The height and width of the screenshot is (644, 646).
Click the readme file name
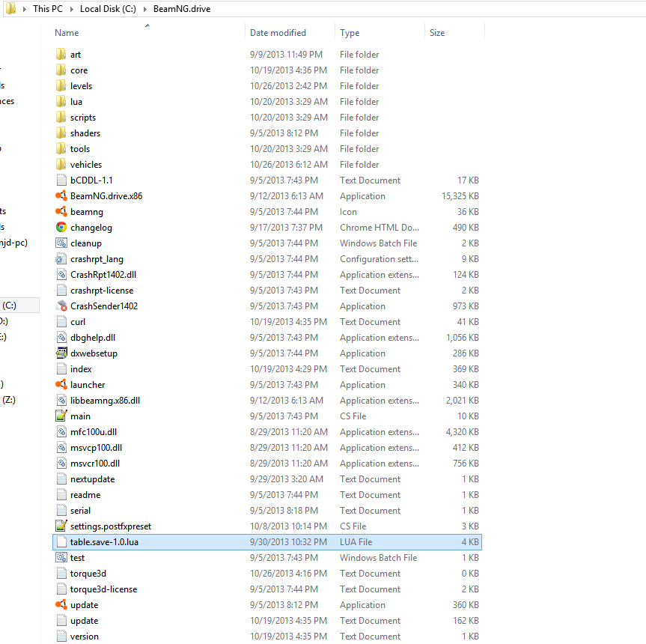85,495
